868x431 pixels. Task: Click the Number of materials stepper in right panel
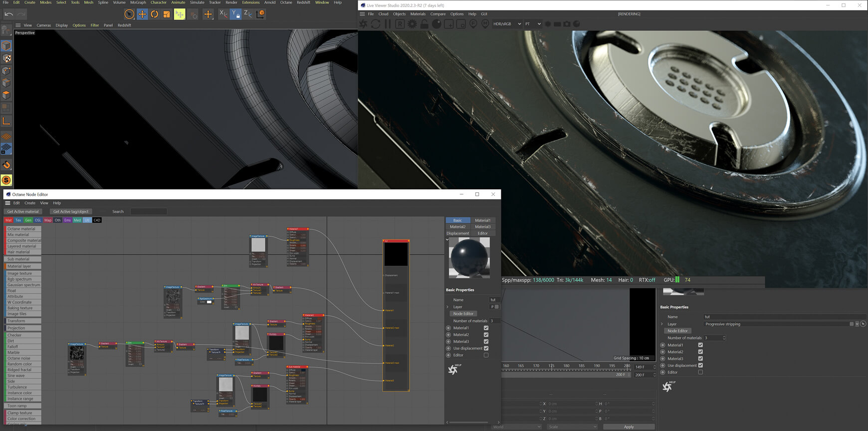tap(724, 338)
